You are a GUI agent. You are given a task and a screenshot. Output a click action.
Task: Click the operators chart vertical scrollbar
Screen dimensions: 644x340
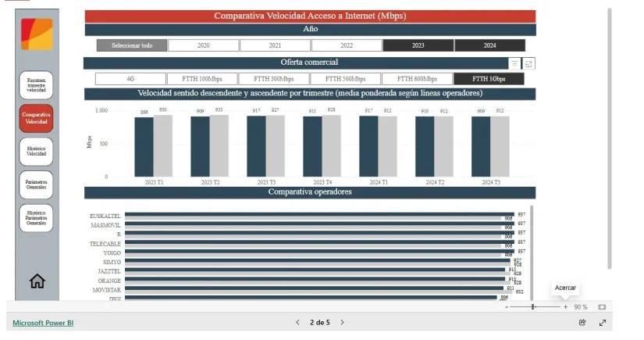[x=532, y=250]
